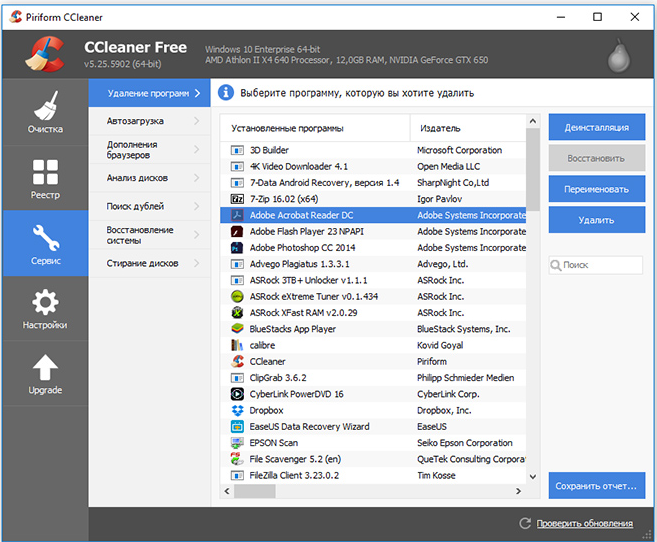Click the Adobe Flash Player icon
The width and height of the screenshot is (657, 542).
pyautogui.click(x=237, y=232)
